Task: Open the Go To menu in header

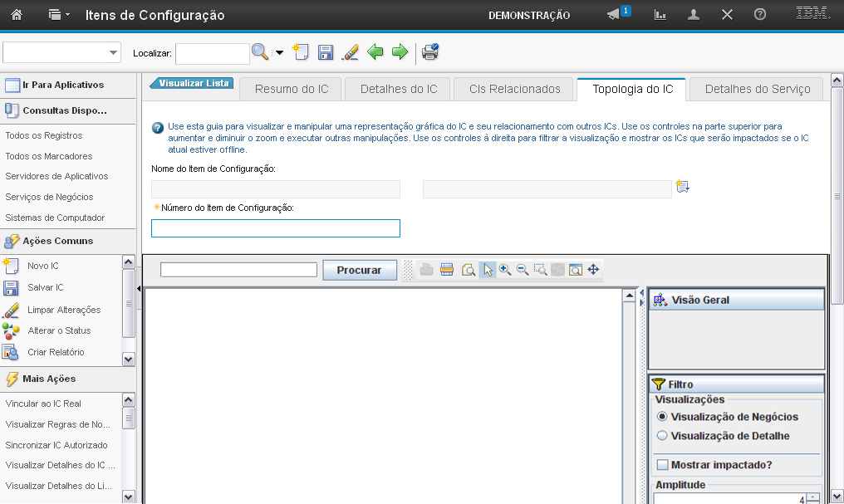Action: click(58, 15)
